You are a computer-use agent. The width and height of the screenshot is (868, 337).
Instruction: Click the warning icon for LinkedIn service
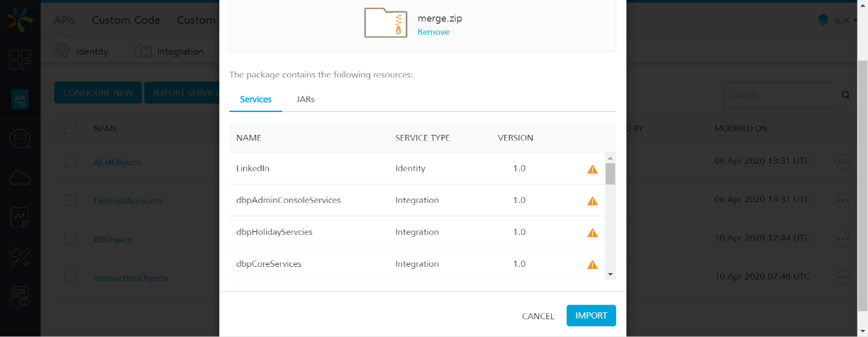click(x=592, y=169)
